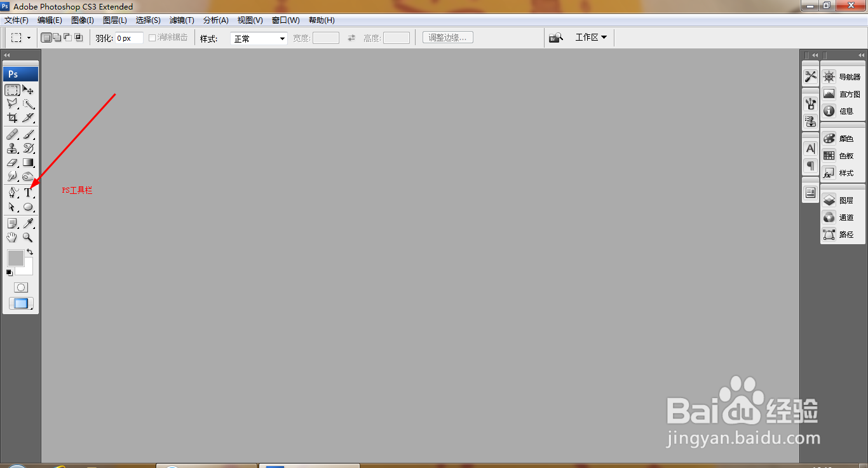Pick the Clone Stamp tool
868x468 pixels.
13,148
